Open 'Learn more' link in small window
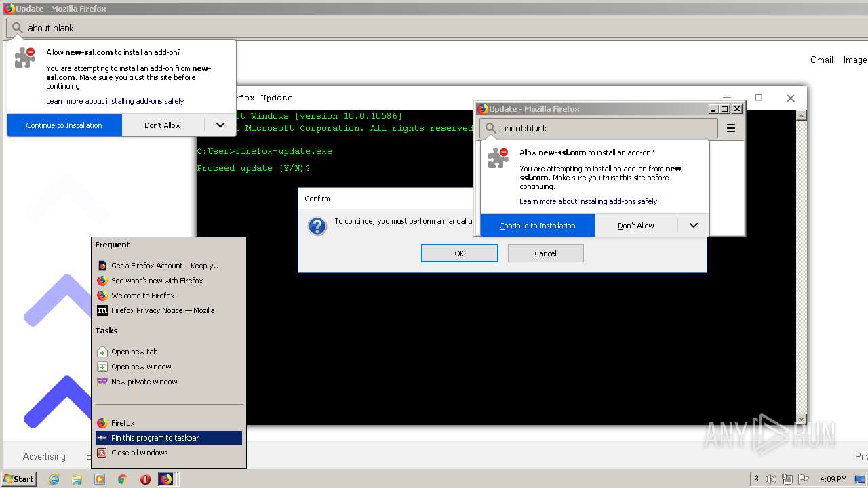This screenshot has height=488, width=868. tap(589, 201)
